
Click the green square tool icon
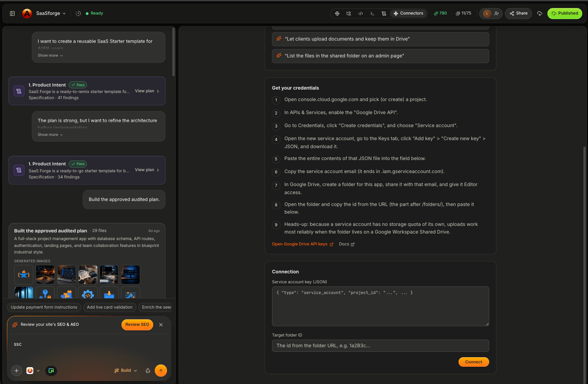[51, 371]
